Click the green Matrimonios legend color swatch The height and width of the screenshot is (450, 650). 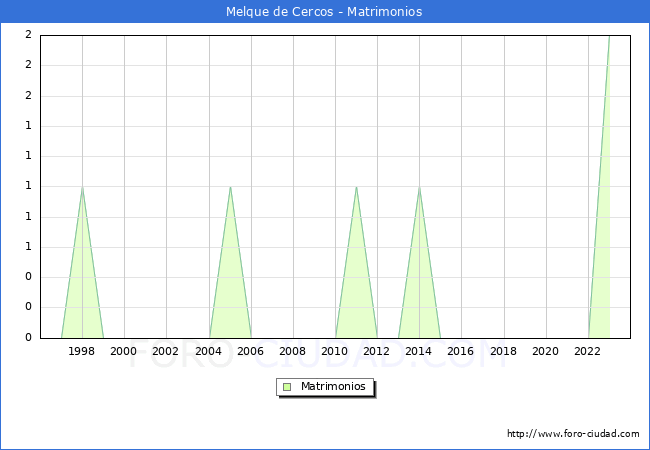287,387
